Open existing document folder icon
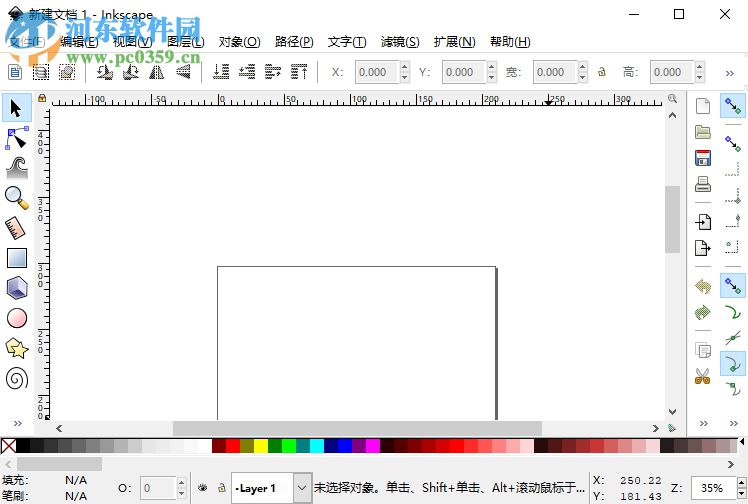 coord(703,132)
